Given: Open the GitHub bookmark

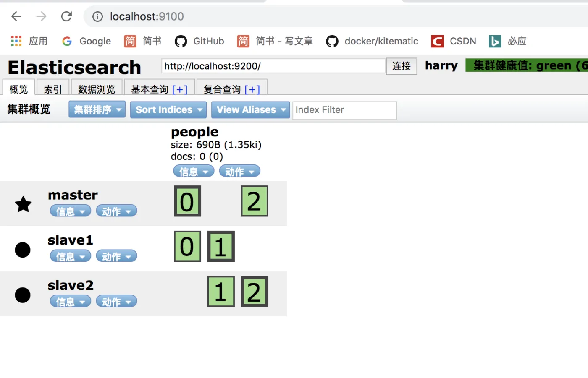Looking at the screenshot, I should [x=199, y=41].
